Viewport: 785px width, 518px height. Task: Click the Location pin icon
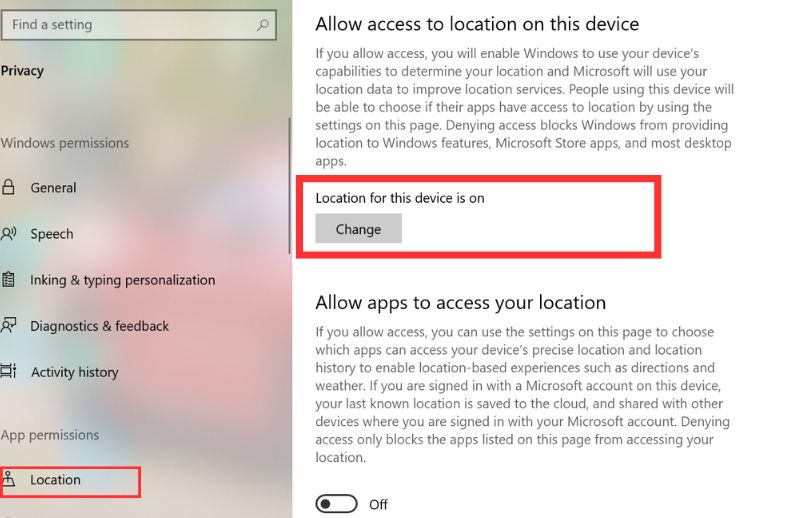click(x=9, y=479)
